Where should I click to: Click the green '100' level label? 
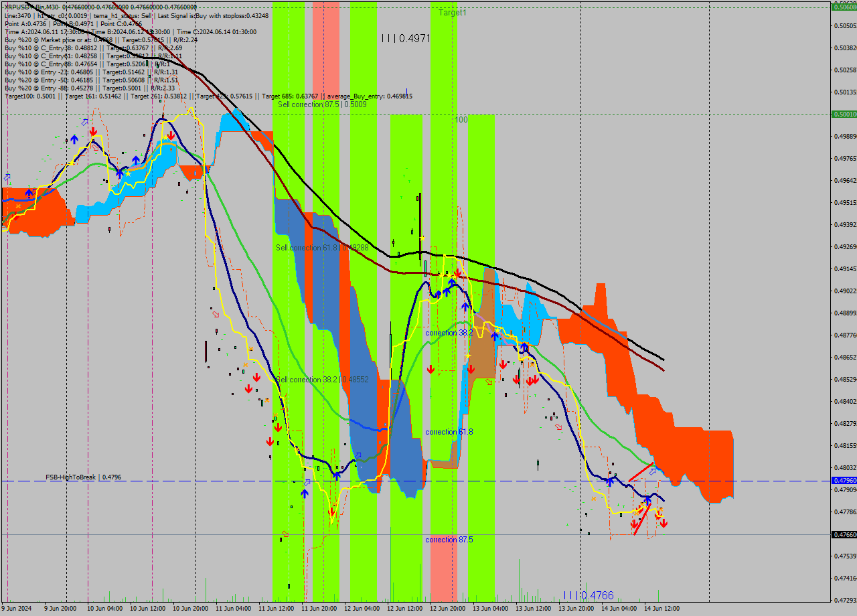click(x=461, y=120)
